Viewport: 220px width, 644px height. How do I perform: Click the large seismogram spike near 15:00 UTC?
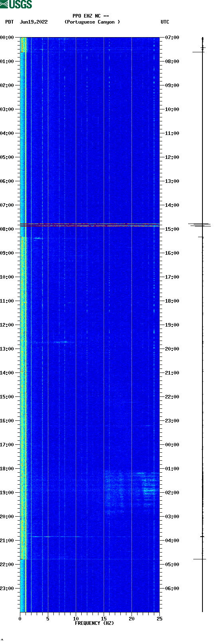(x=200, y=225)
